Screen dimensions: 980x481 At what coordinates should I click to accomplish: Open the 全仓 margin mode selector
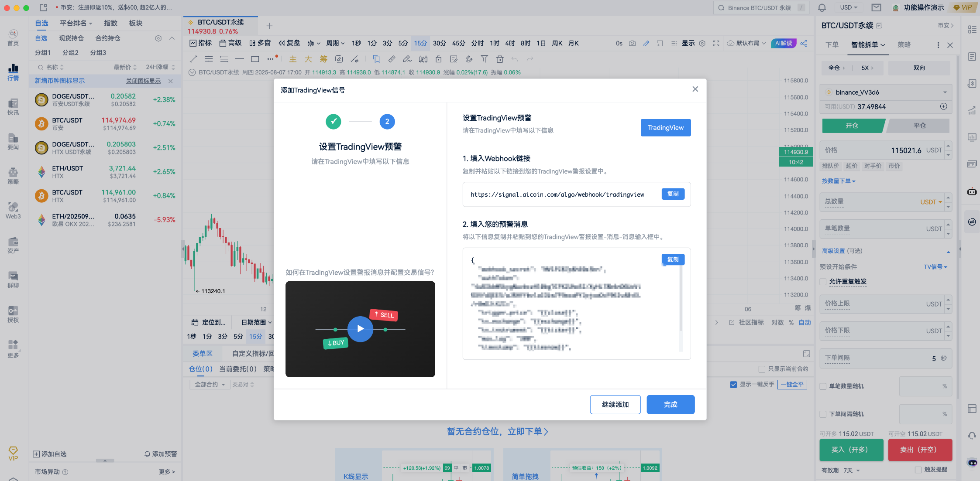pos(837,68)
